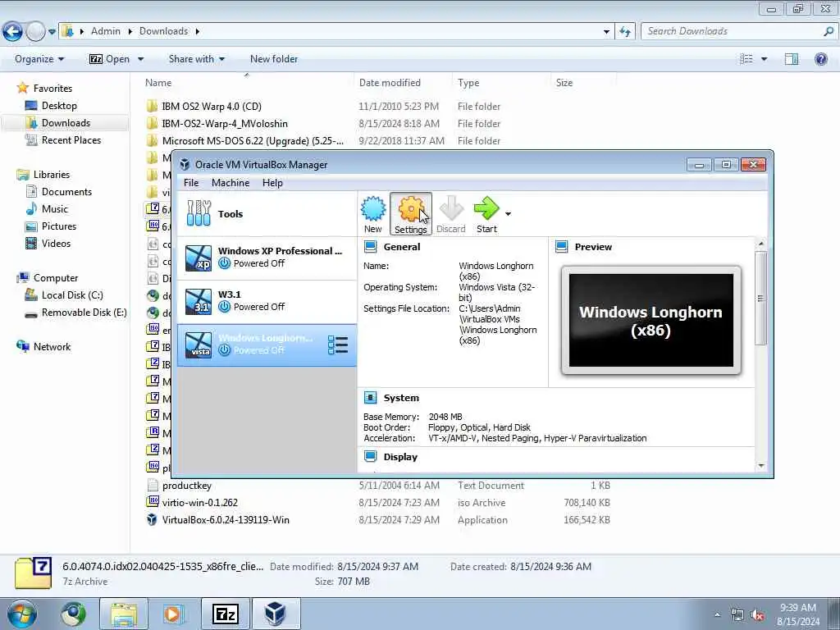The image size is (840, 630).
Task: Select the W3.1 virtual machine
Action: point(267,301)
